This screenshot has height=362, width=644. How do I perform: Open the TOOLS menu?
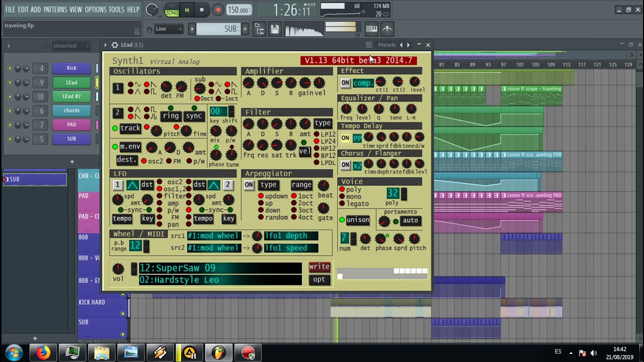tap(116, 10)
